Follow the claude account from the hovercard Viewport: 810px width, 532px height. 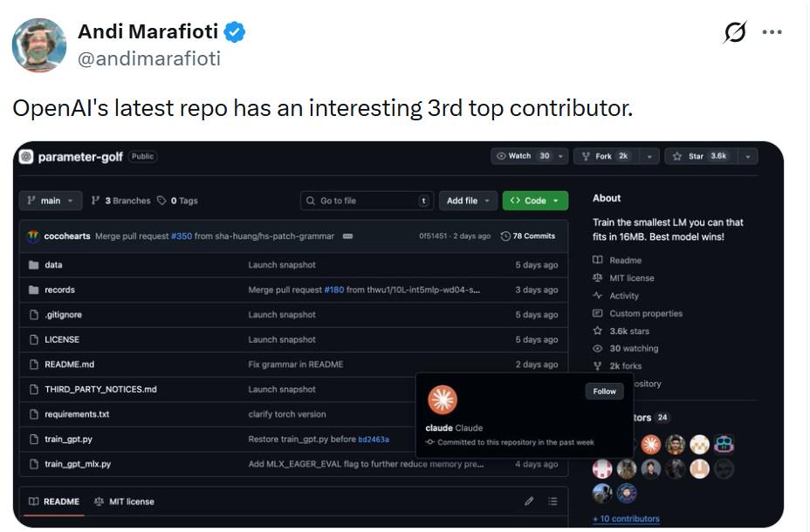604,392
